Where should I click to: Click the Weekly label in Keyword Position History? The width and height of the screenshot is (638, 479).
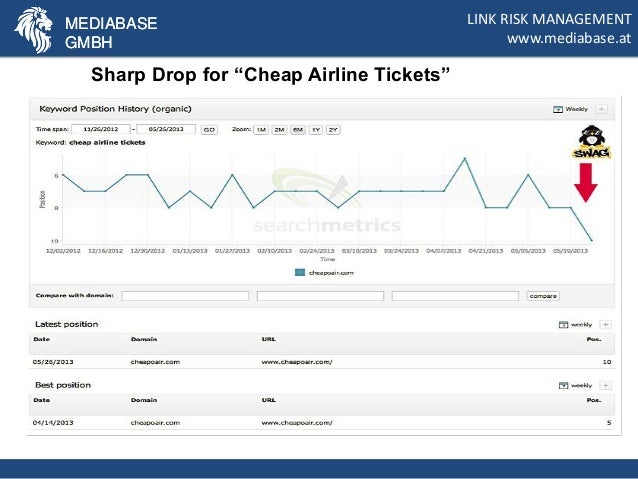[x=577, y=109]
